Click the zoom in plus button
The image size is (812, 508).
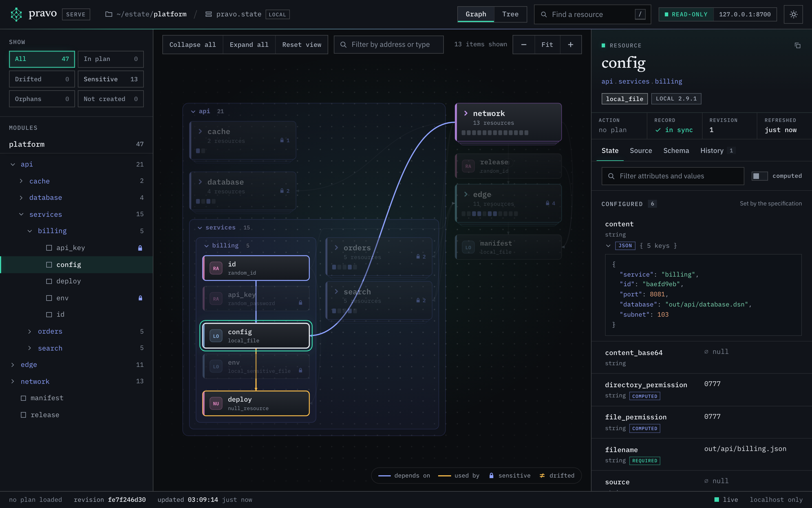[x=570, y=45]
